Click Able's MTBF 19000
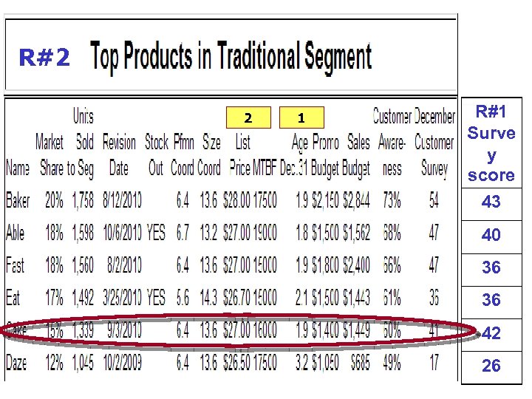532x399 pixels. [265, 233]
